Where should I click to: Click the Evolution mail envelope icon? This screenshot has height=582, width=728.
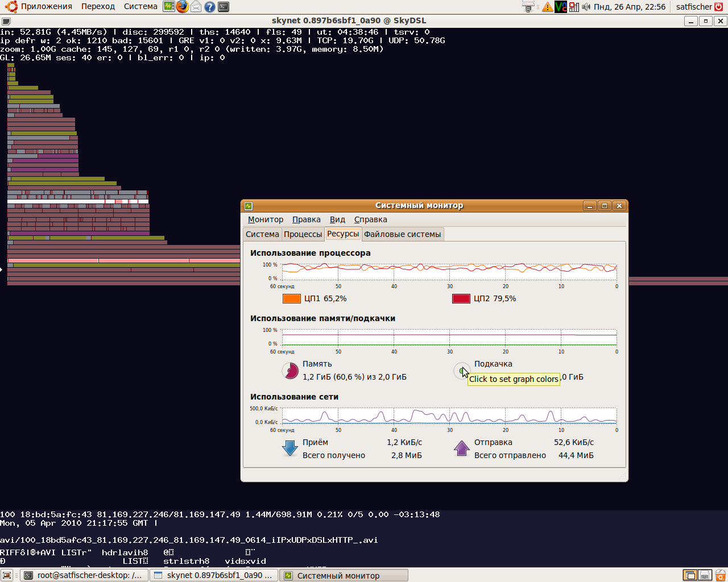pyautogui.click(x=196, y=7)
